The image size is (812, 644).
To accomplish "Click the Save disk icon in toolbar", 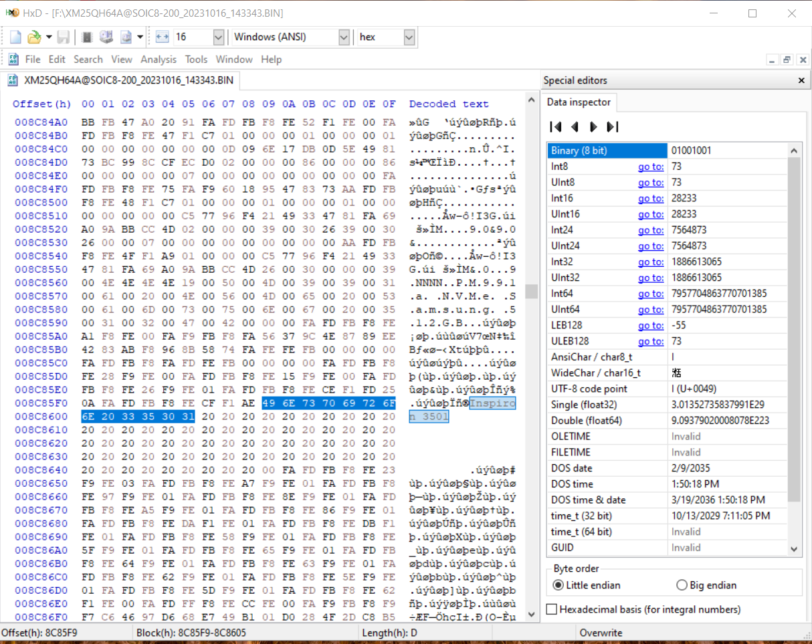I will tap(64, 37).
